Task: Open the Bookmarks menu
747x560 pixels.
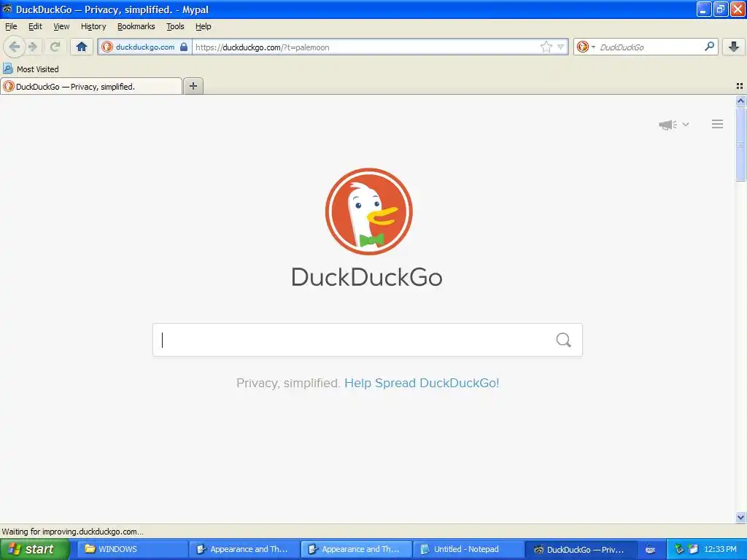Action: point(136,26)
